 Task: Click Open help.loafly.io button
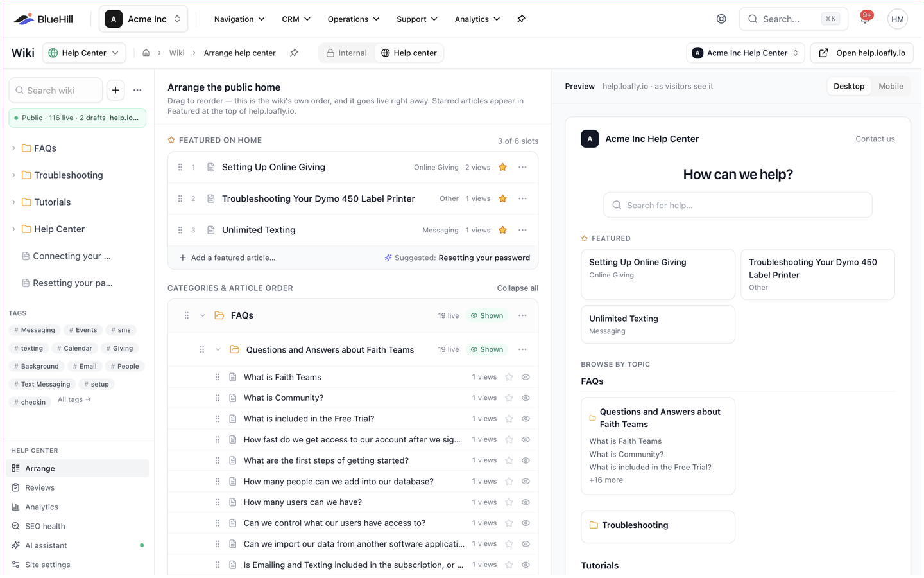[x=862, y=53]
